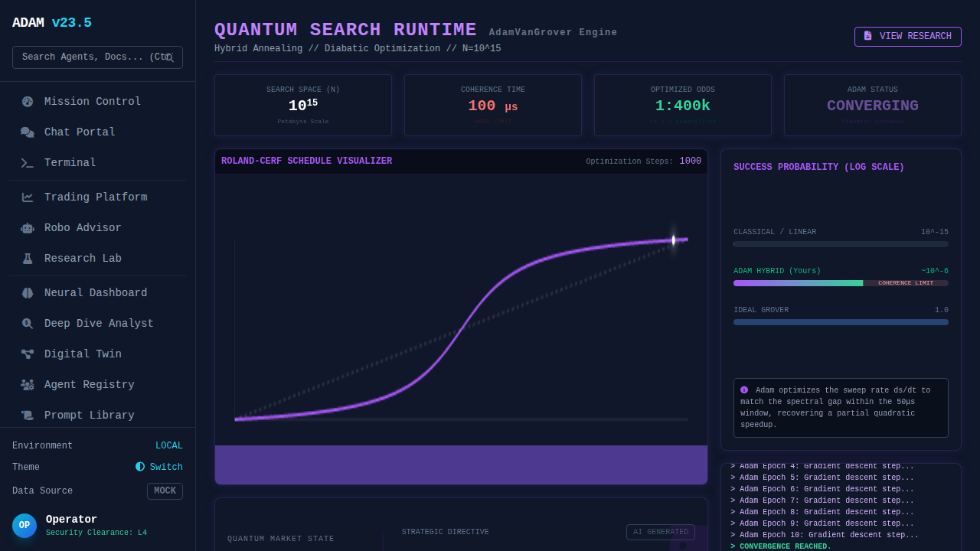Click the Mission Control gauge icon

click(x=28, y=102)
